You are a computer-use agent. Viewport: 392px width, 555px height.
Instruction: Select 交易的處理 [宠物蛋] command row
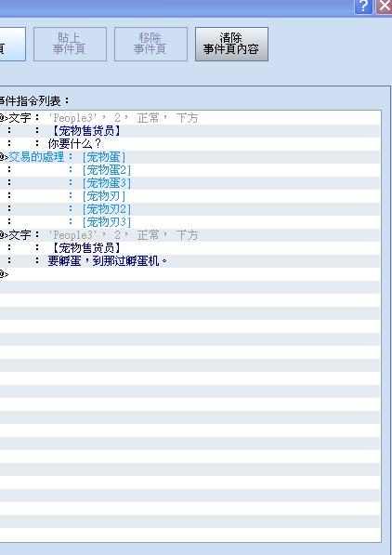189,157
